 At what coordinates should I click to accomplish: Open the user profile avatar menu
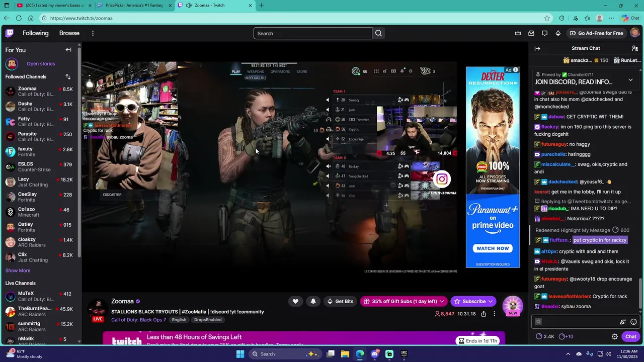(635, 33)
